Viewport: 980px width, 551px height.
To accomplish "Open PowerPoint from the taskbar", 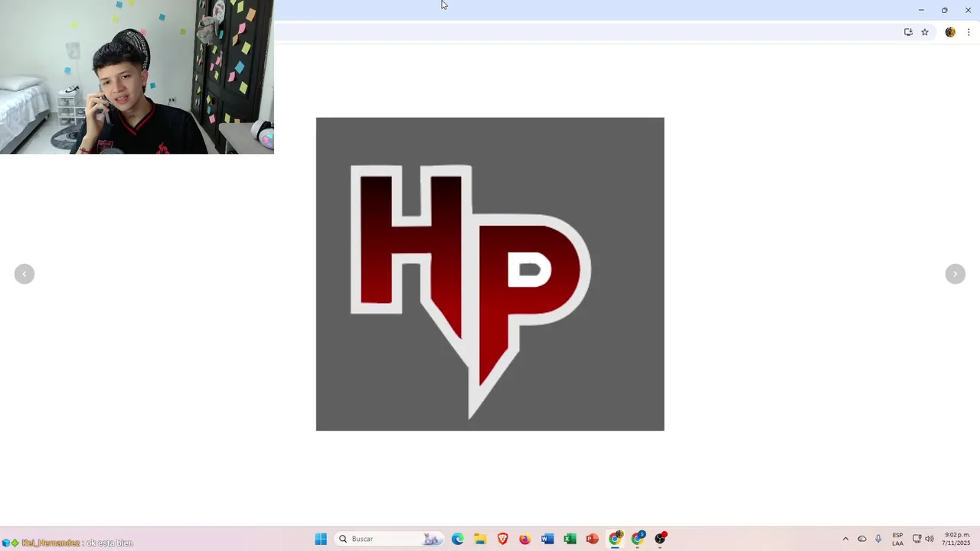I will pyautogui.click(x=592, y=539).
